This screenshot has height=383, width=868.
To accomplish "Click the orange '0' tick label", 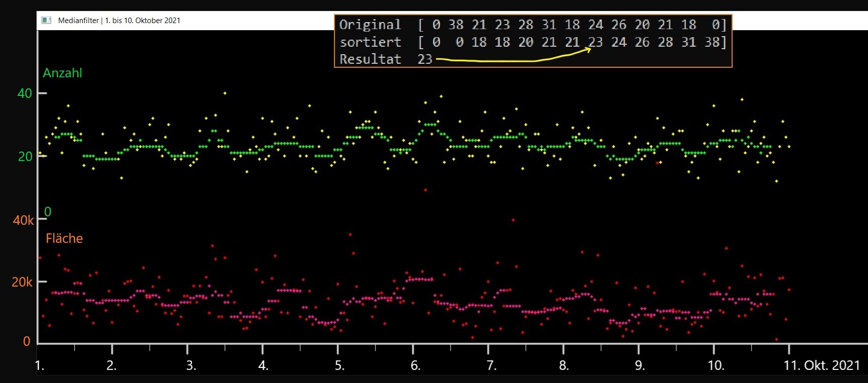I will [27, 341].
